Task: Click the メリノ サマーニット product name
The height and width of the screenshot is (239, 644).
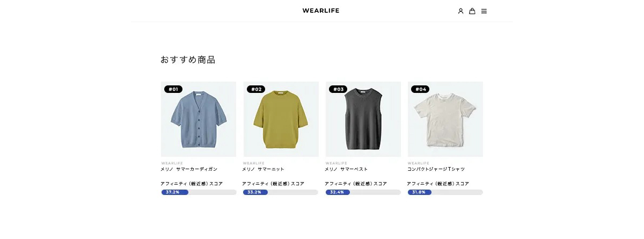Action: (x=264, y=169)
